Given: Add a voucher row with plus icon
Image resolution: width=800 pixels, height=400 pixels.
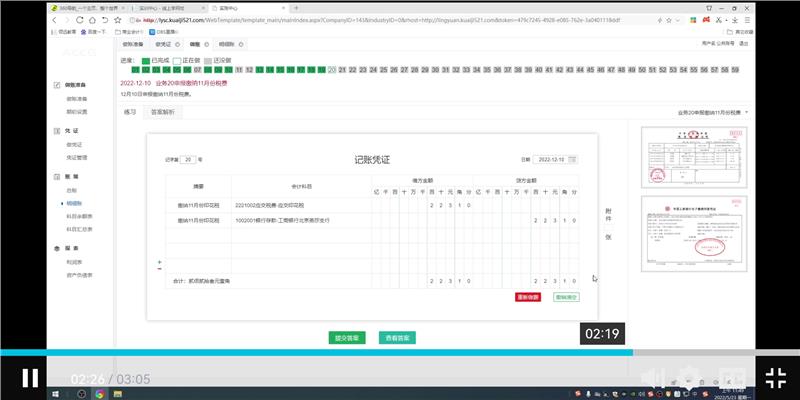Looking at the screenshot, I should [159, 261].
